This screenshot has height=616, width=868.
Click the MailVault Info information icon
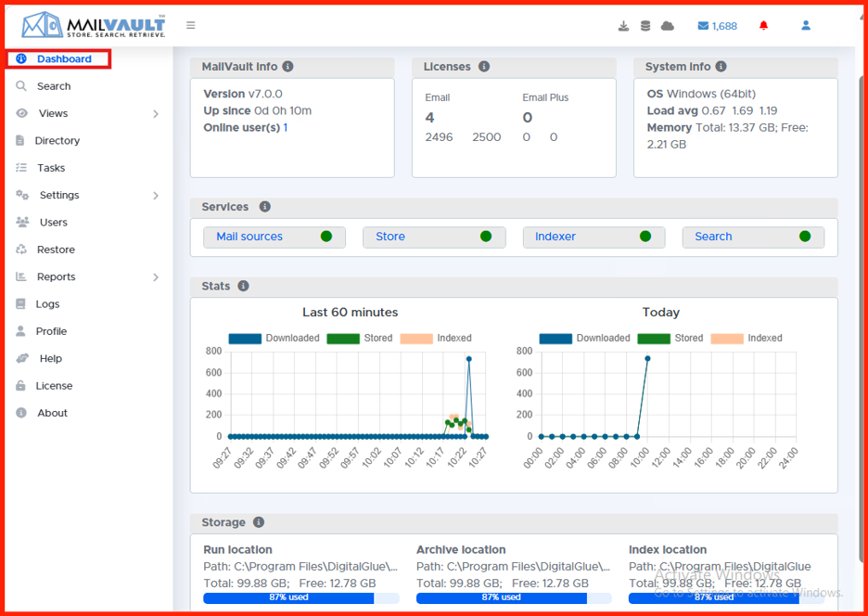pos(287,67)
